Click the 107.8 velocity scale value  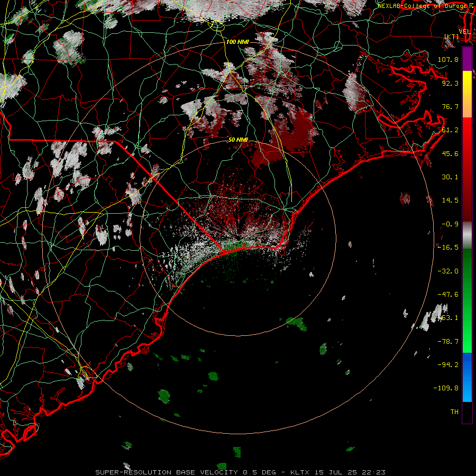click(448, 59)
